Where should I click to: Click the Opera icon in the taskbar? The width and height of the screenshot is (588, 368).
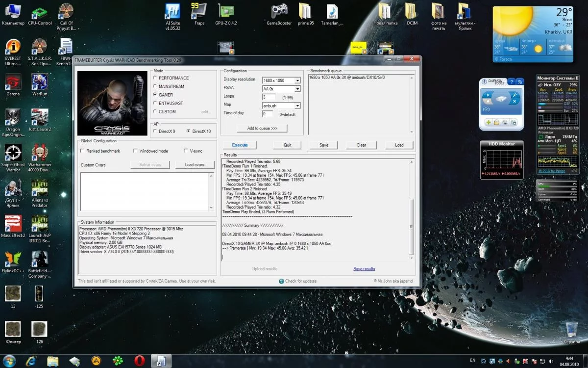[139, 361]
